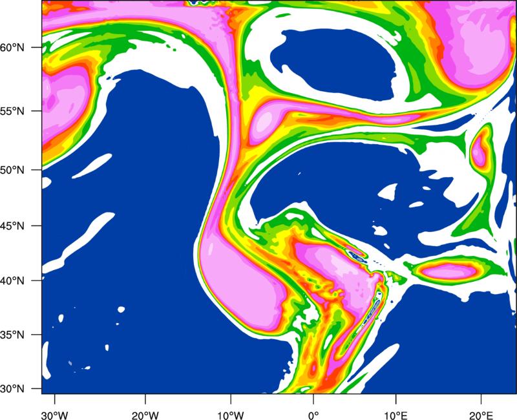Click the 10°W longitude label

[x=229, y=408]
